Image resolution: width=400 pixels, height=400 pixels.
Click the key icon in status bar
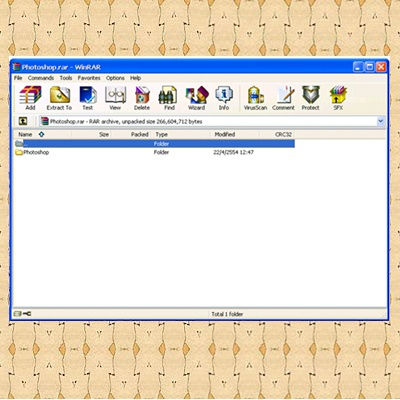point(27,314)
